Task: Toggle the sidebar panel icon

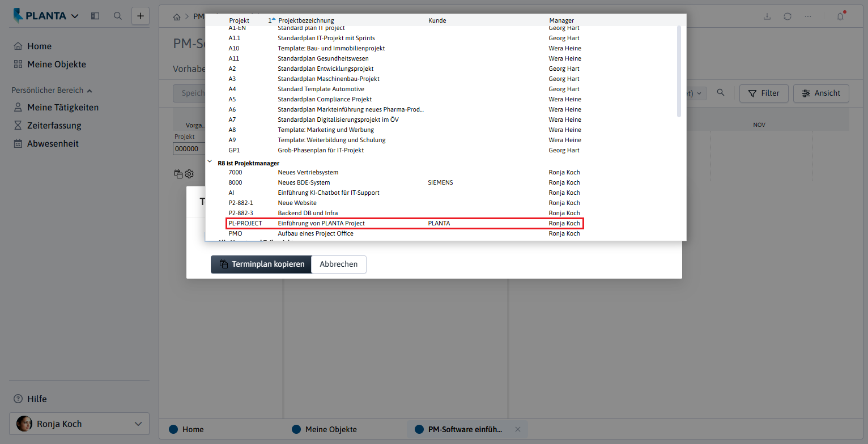Action: tap(95, 16)
